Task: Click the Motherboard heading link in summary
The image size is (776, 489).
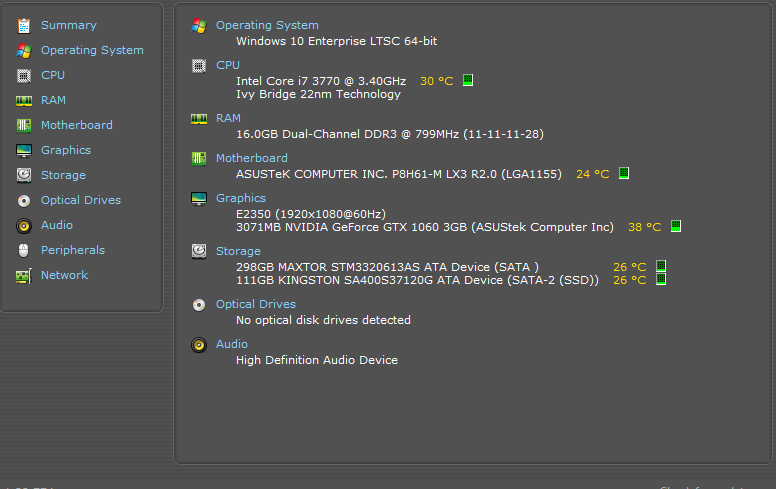Action: coord(251,158)
